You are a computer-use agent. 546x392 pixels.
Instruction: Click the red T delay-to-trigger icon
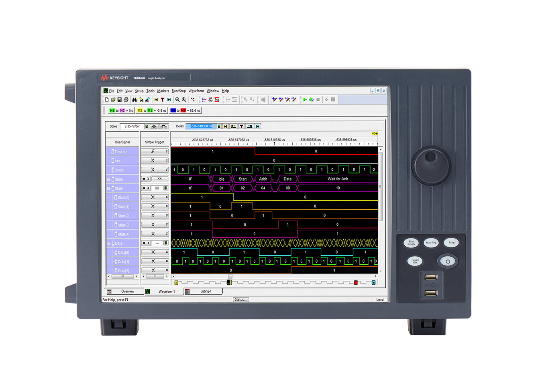tap(242, 126)
